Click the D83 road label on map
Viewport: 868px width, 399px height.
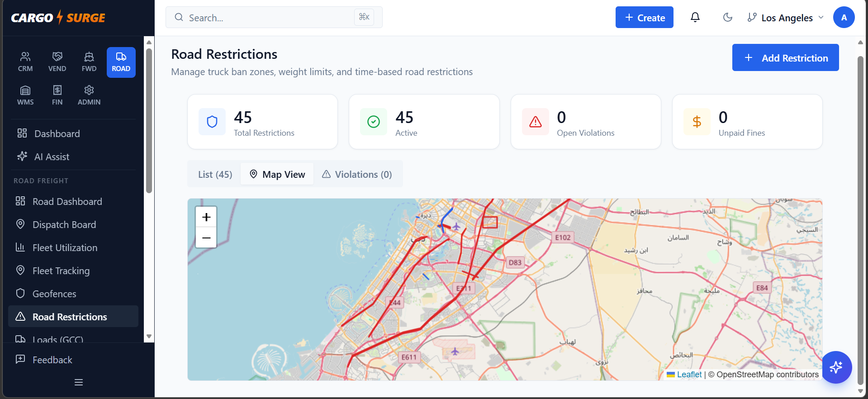pyautogui.click(x=515, y=262)
